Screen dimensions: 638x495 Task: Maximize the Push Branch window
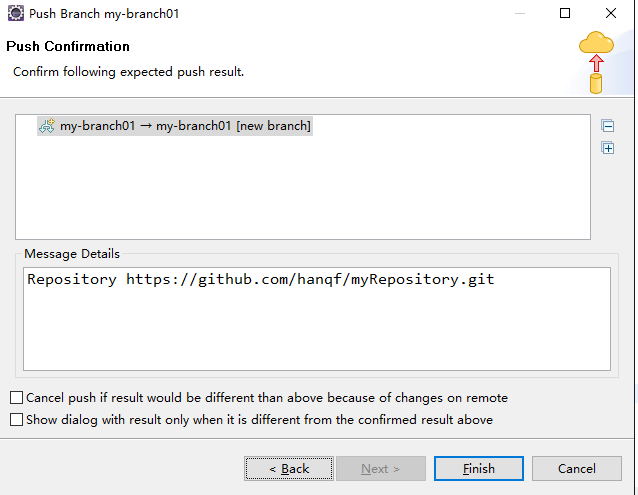coord(565,13)
